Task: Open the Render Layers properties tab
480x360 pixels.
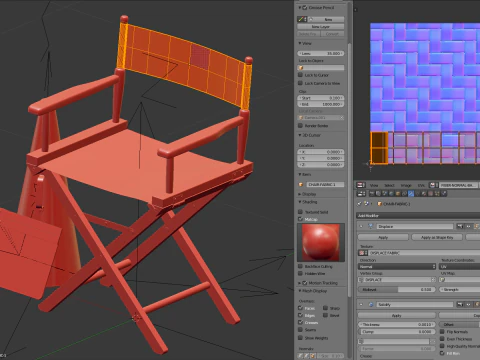Action: pos(378,194)
